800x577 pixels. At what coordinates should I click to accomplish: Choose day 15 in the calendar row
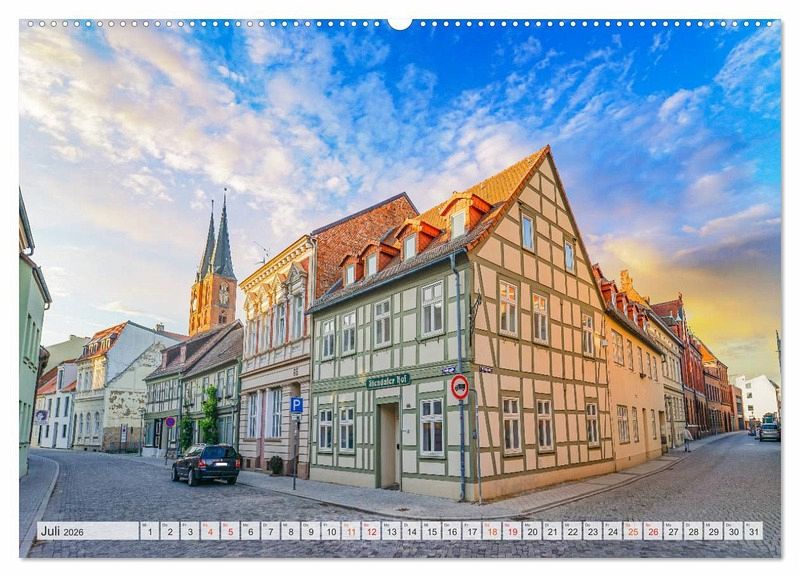coord(431,531)
